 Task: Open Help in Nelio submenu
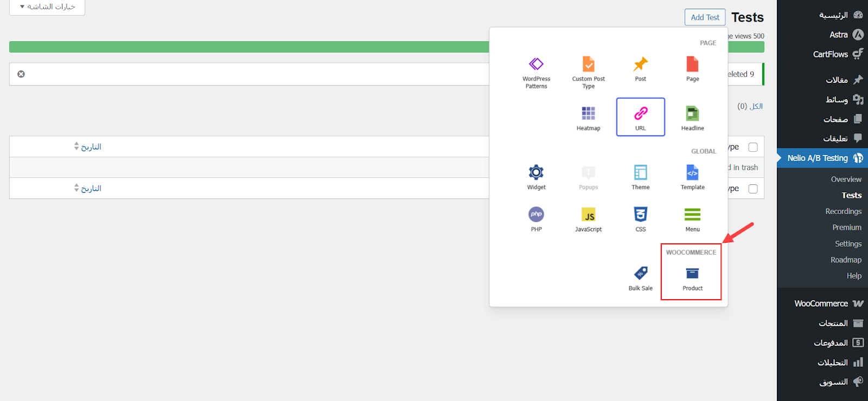(854, 276)
